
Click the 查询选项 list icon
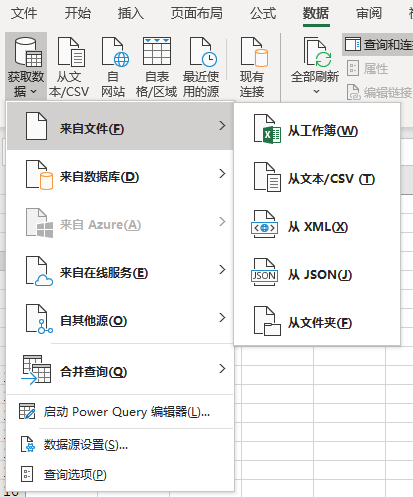(x=27, y=474)
